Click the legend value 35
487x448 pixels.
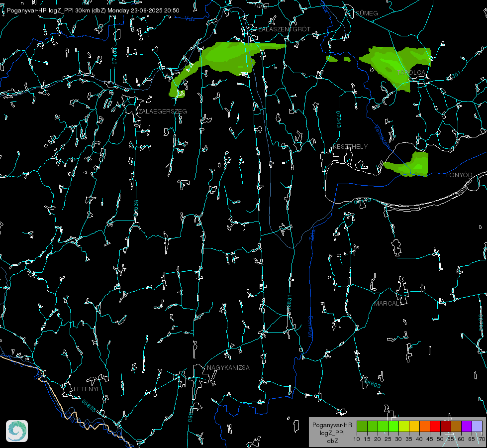[409, 440]
